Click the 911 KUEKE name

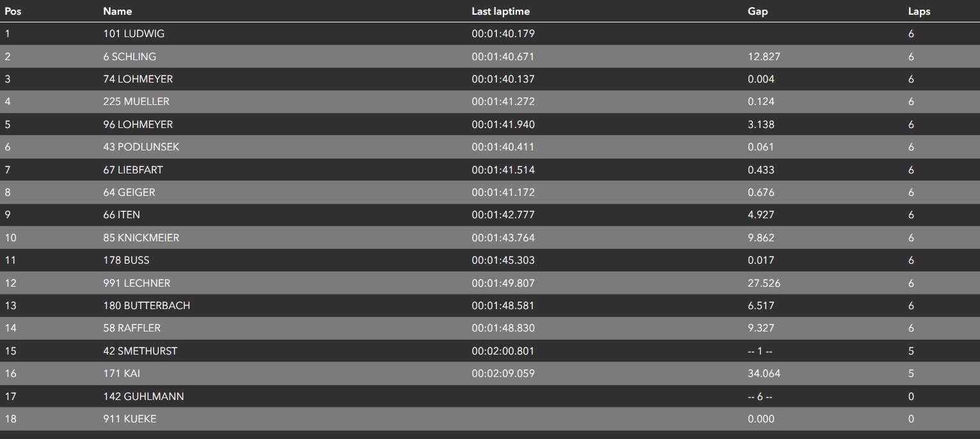click(129, 419)
